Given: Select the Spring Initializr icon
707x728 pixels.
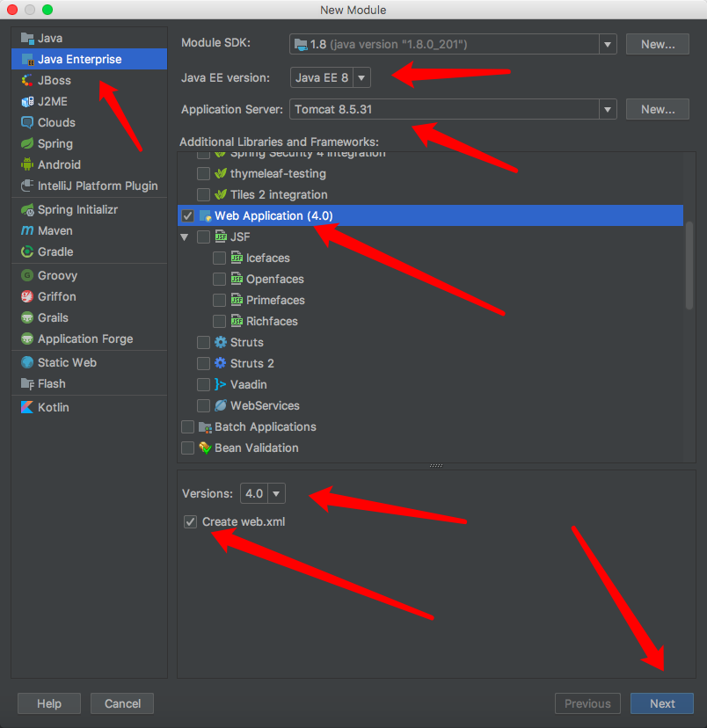Looking at the screenshot, I should (x=27, y=210).
